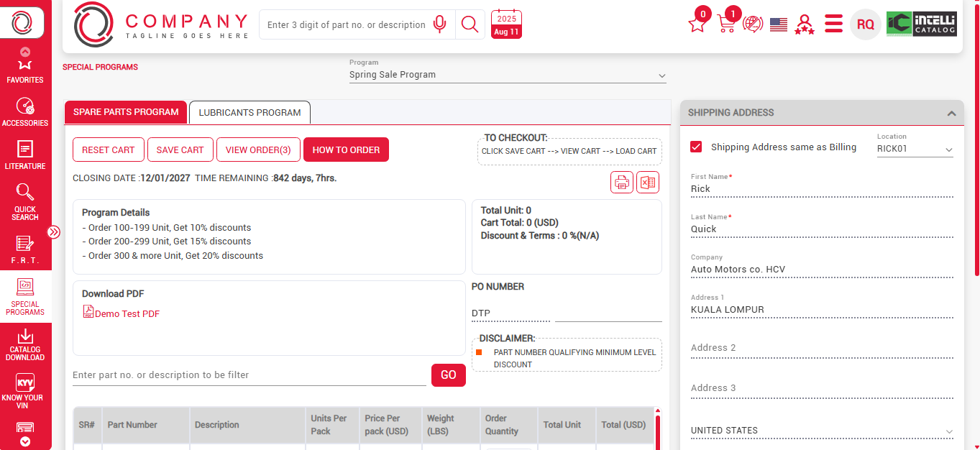Image resolution: width=980 pixels, height=450 pixels.
Task: Switch to the Lubricants Program tab
Action: [249, 112]
